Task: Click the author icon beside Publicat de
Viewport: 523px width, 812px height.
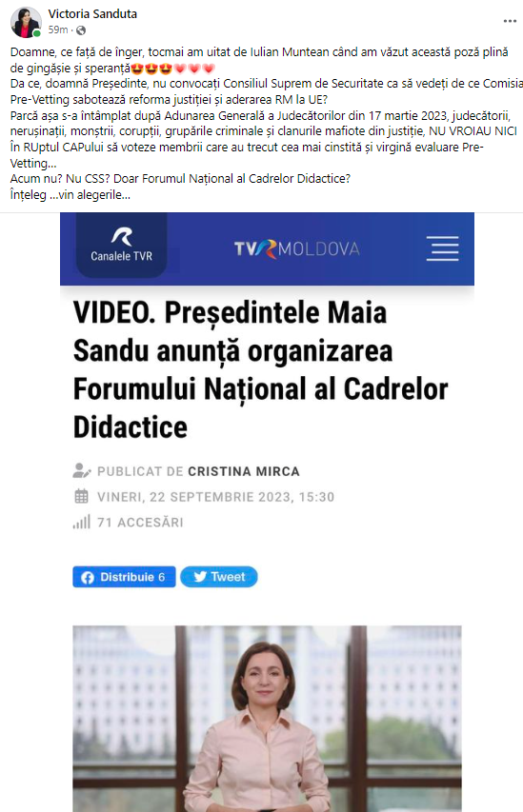Action: coord(81,471)
